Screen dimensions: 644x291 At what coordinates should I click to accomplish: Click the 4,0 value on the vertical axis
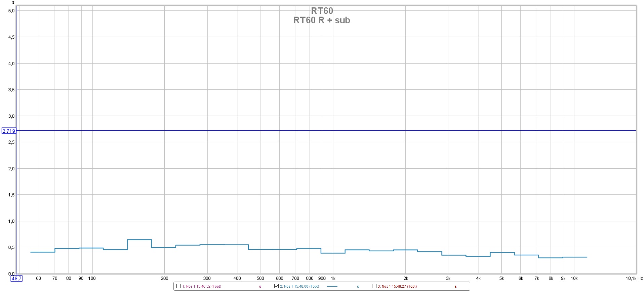pyautogui.click(x=11, y=64)
